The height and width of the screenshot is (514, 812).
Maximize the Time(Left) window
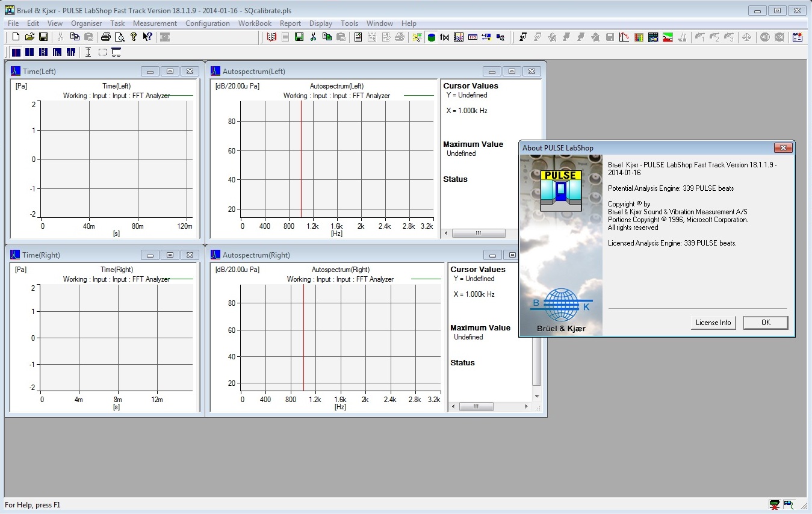170,71
